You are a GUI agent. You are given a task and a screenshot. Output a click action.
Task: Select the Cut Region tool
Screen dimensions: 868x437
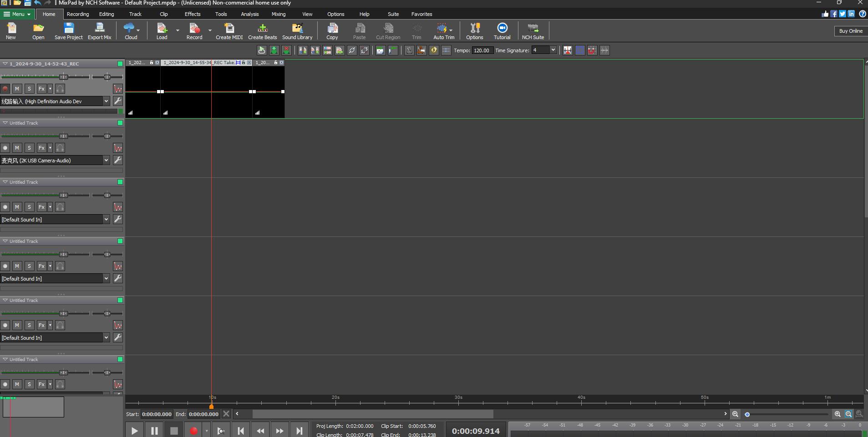click(x=387, y=30)
